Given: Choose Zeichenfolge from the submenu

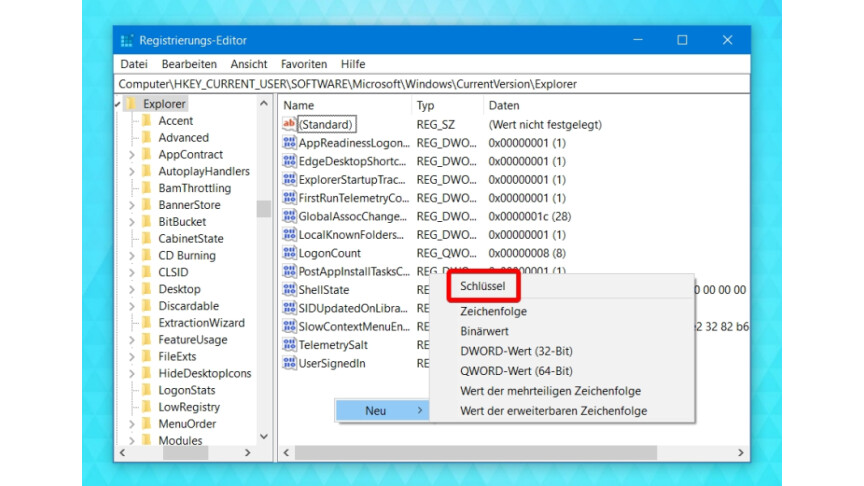Looking at the screenshot, I should [x=494, y=311].
